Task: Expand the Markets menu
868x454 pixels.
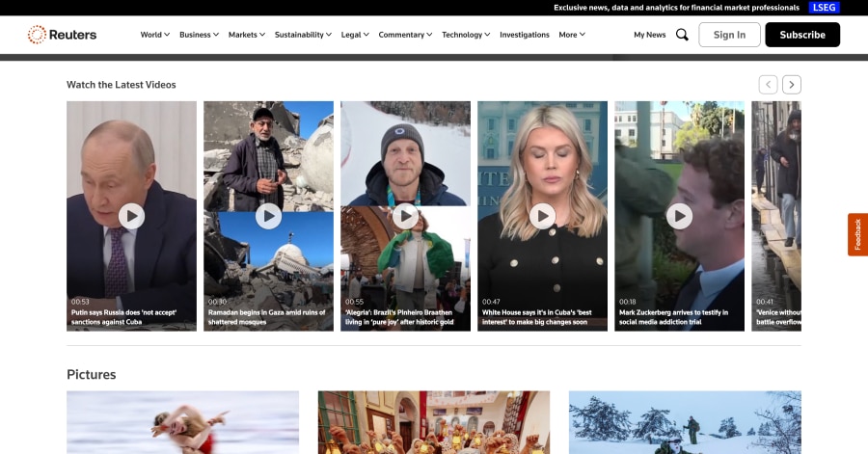Action: coord(247,35)
